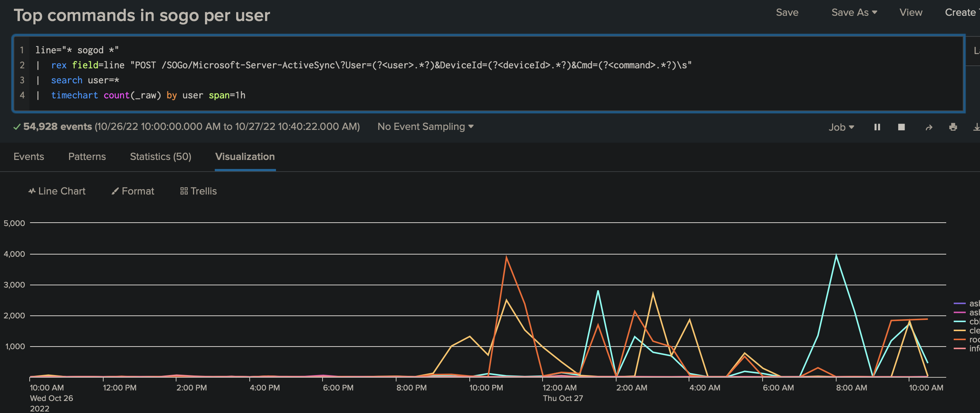980x413 pixels.
Task: Pause the running search job
Action: [x=877, y=127]
